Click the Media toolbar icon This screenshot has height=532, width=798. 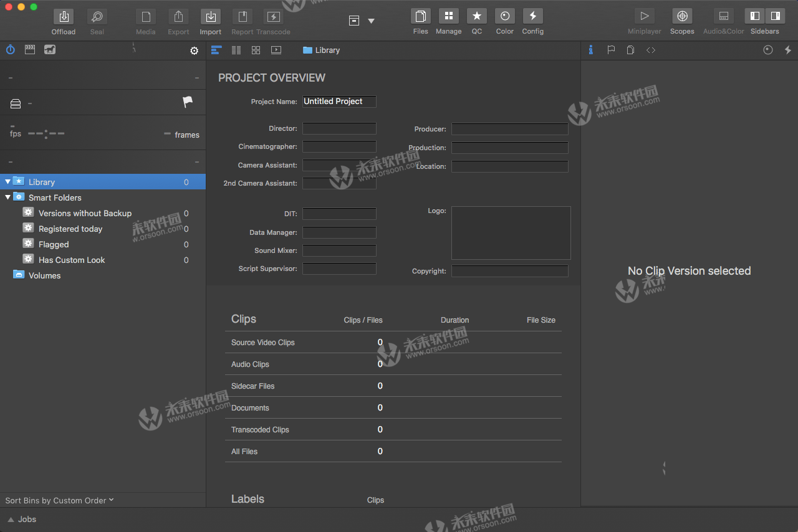pos(145,17)
